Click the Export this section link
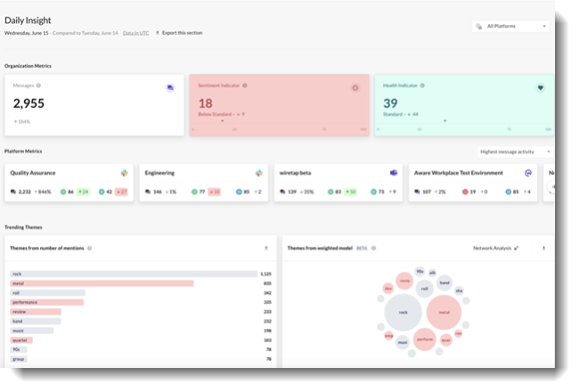This screenshot has width=579, height=392. (178, 33)
